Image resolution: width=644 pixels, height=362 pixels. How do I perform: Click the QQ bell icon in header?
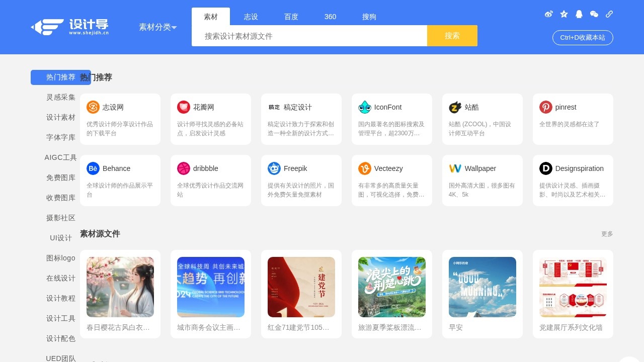579,14
